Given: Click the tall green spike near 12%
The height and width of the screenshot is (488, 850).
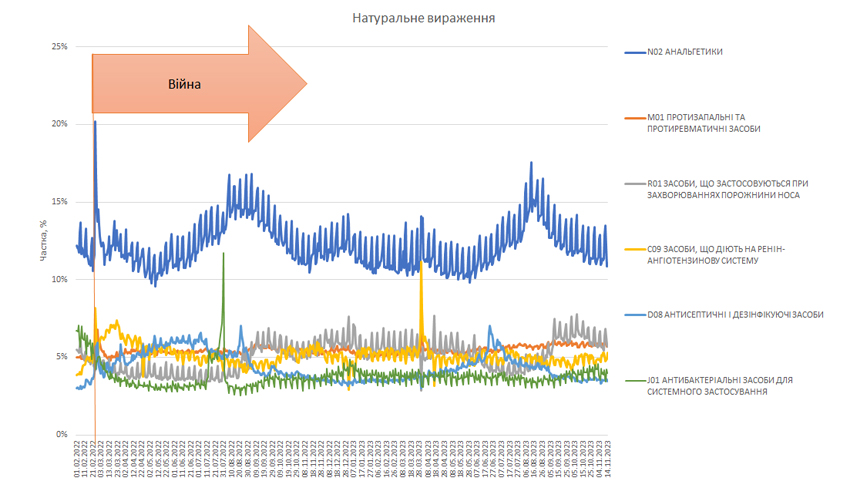Looking at the screenshot, I should (223, 254).
